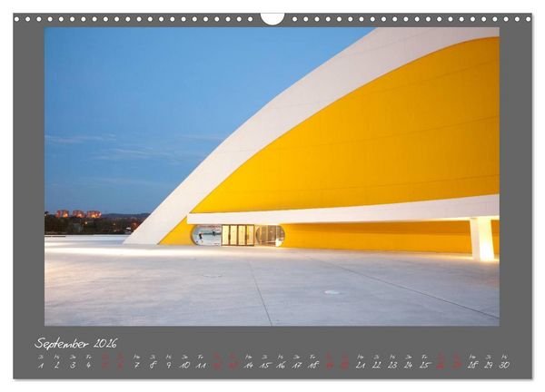Select day 22 in the calendar row
545x392 pixels.
tap(376, 365)
